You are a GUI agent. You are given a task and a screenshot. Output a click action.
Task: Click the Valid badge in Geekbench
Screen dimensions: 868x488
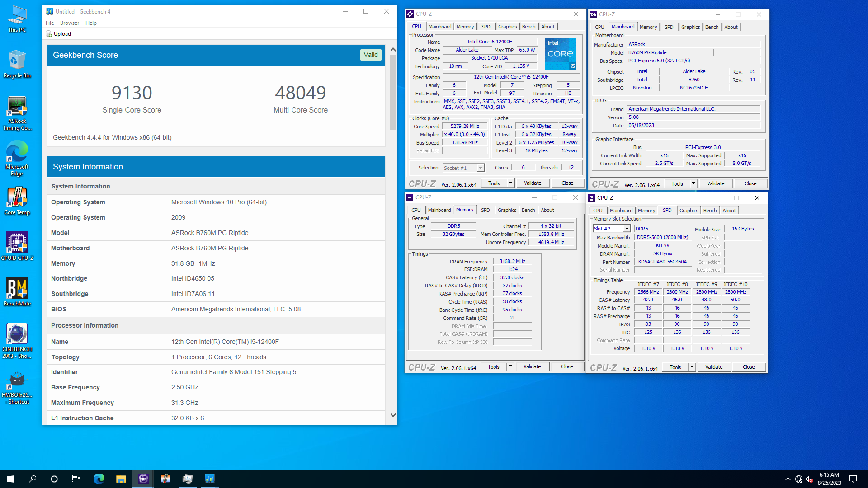pyautogui.click(x=371, y=55)
